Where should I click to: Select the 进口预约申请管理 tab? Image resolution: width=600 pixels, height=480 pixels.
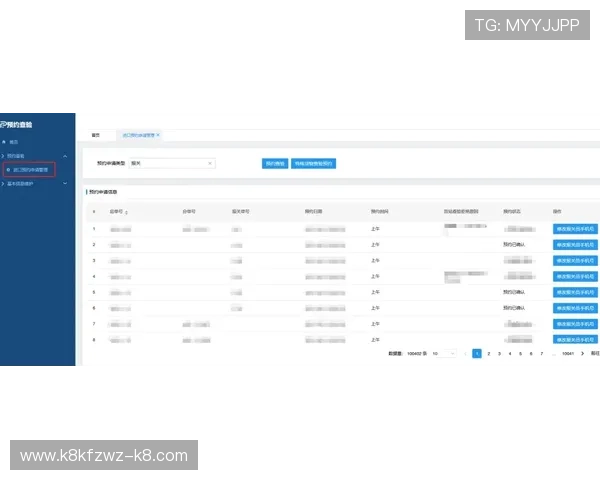(138, 134)
